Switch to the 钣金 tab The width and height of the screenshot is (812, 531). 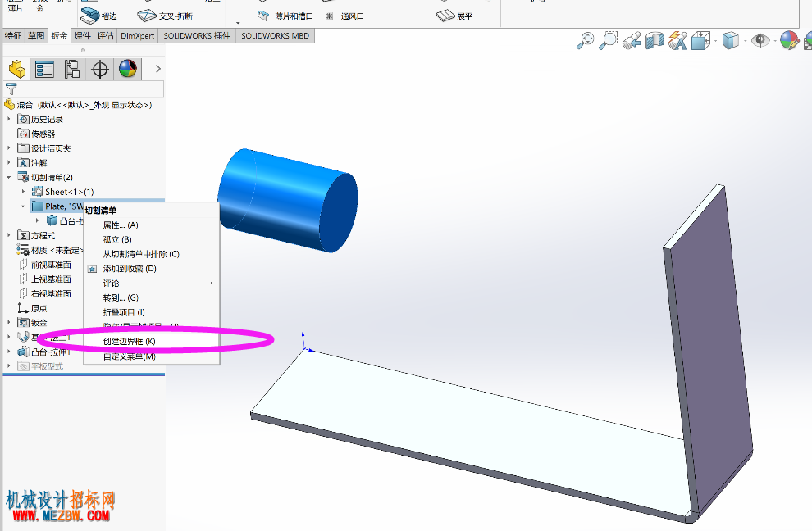coord(59,36)
